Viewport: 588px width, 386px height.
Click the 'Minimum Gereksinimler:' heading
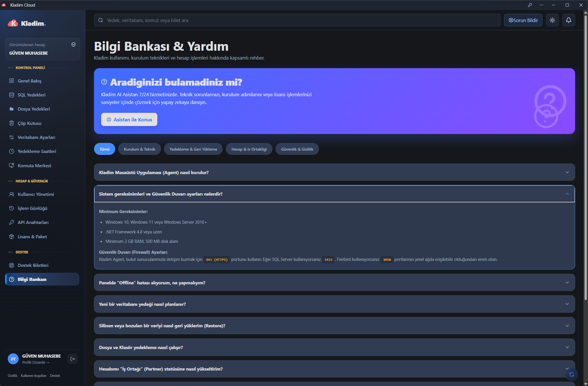coord(124,211)
